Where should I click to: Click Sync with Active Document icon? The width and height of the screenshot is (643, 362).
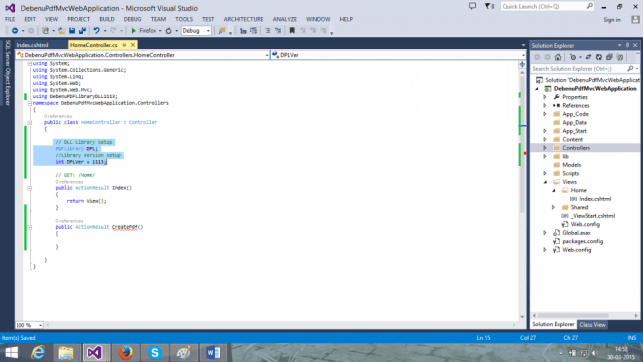point(588,57)
